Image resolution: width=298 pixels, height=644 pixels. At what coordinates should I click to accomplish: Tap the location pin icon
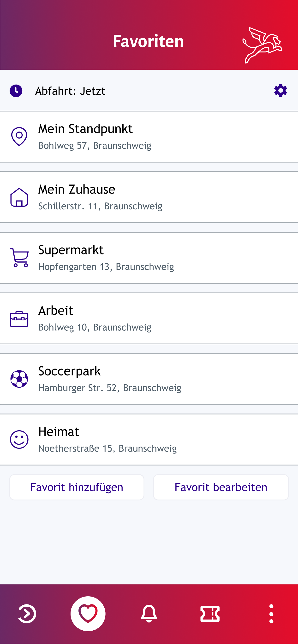(x=19, y=137)
